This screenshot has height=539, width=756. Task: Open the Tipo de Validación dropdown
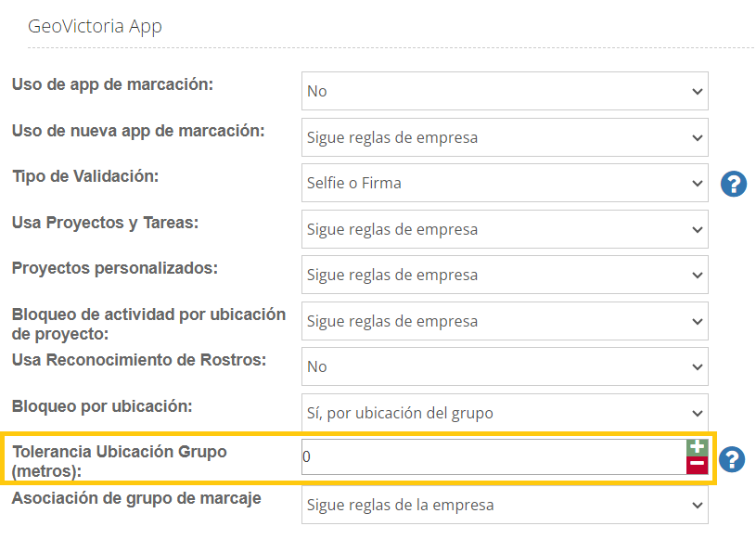(x=505, y=183)
